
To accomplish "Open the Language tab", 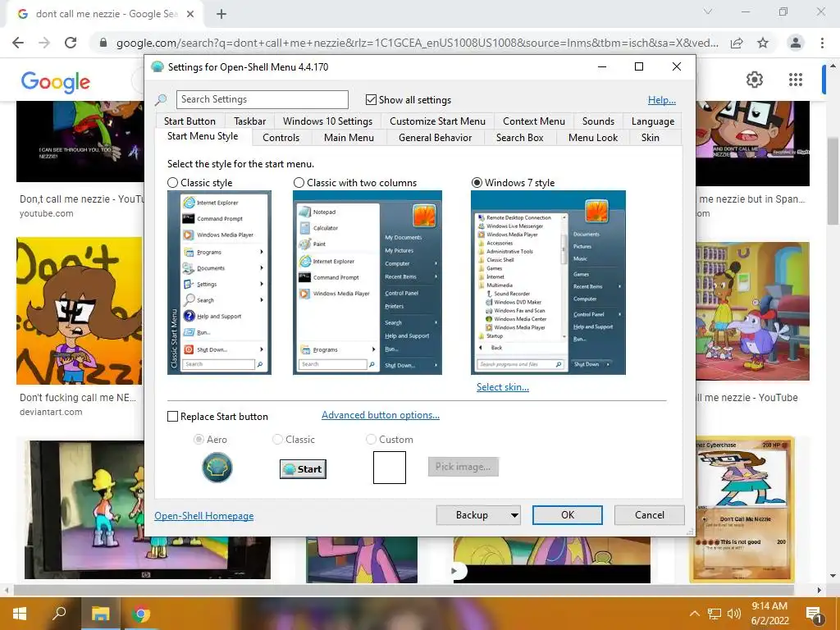I will (x=652, y=121).
